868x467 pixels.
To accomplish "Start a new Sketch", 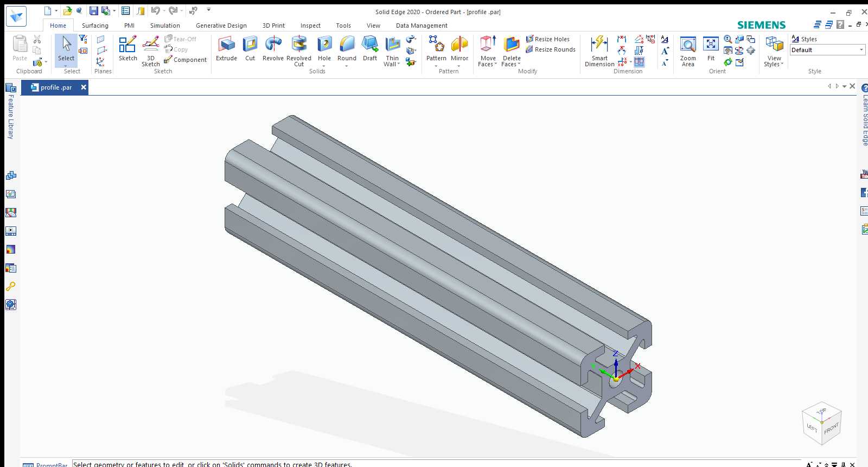I will (128, 49).
